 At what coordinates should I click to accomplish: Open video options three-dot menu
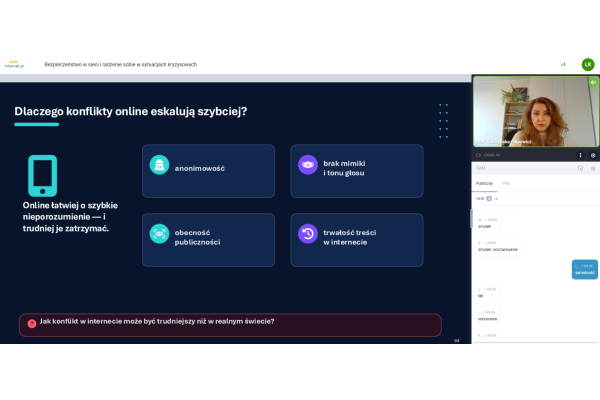coord(580,155)
